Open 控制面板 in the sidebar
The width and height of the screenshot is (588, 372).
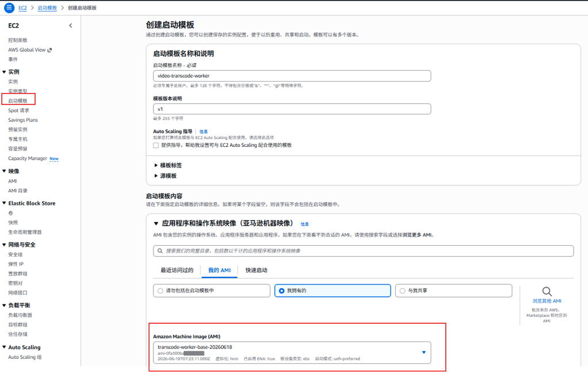pyautogui.click(x=18, y=40)
